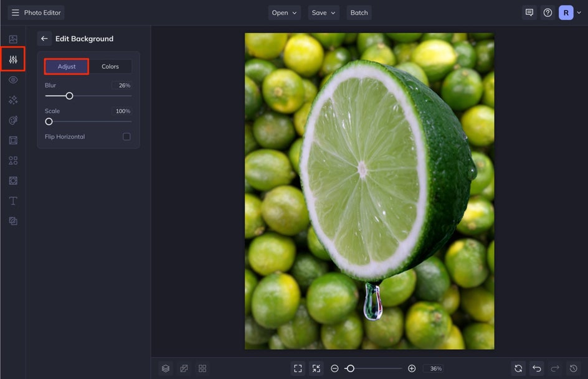This screenshot has width=588, height=379.
Task: Expand the Save dropdown menu
Action: [x=323, y=12]
